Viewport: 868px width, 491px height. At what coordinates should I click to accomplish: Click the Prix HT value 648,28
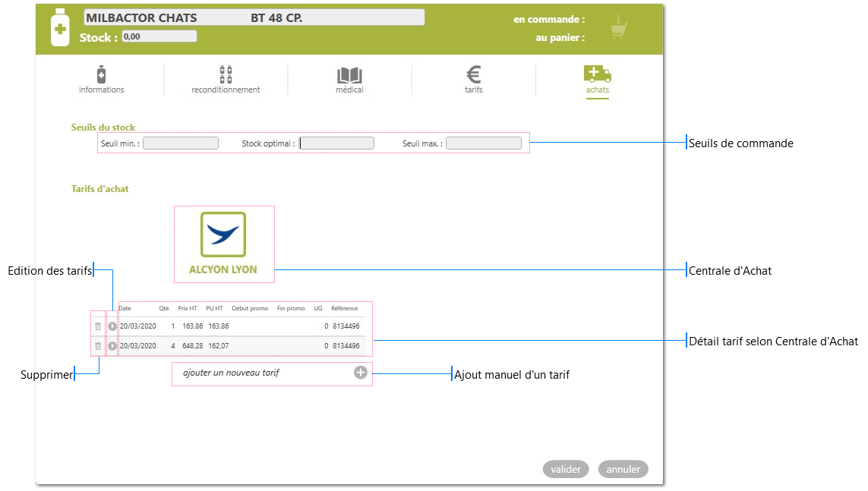click(x=193, y=346)
